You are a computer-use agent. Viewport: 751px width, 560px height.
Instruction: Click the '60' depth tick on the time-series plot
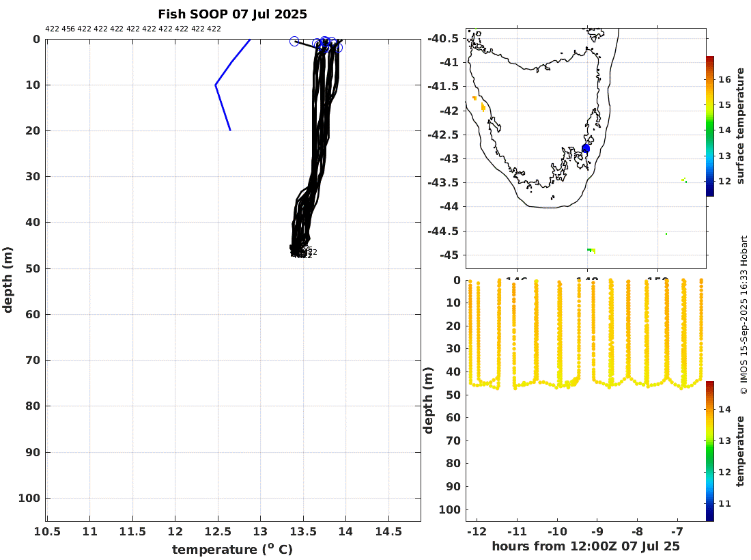coord(453,417)
